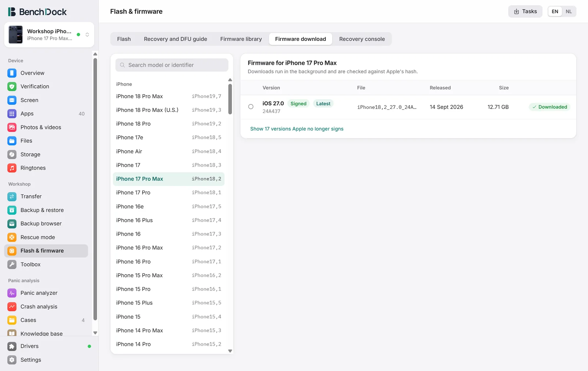This screenshot has height=371, width=588.
Task: Select iPhone 14 Pro in the list
Action: [169, 344]
